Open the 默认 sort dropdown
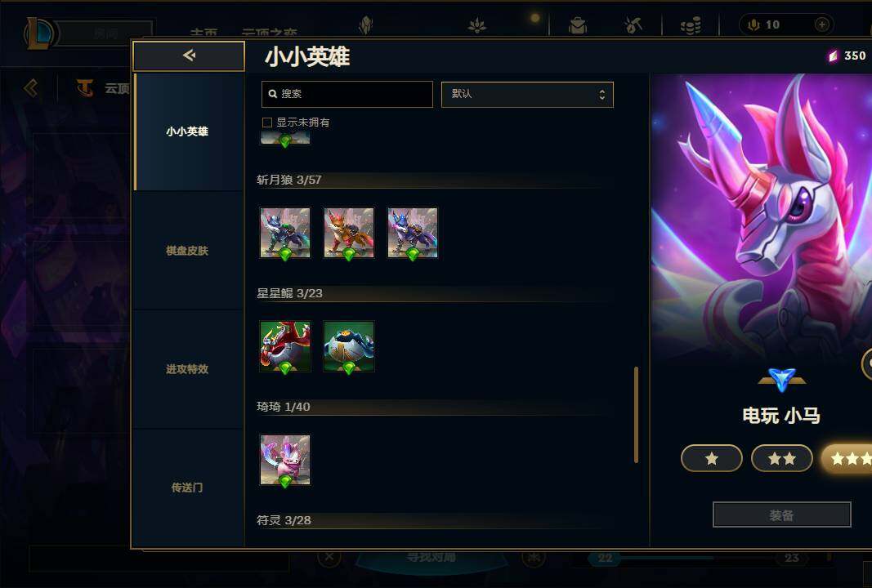872x588 pixels. [526, 95]
